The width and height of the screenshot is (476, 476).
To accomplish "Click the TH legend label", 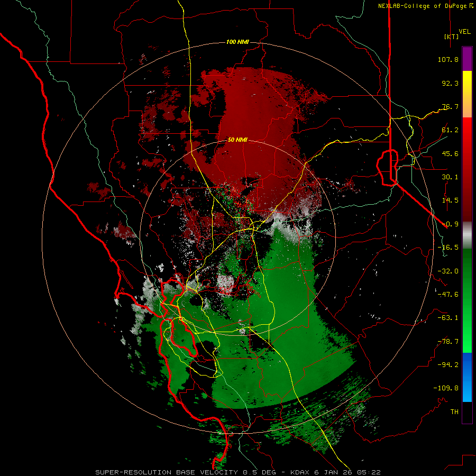I will [454, 412].
